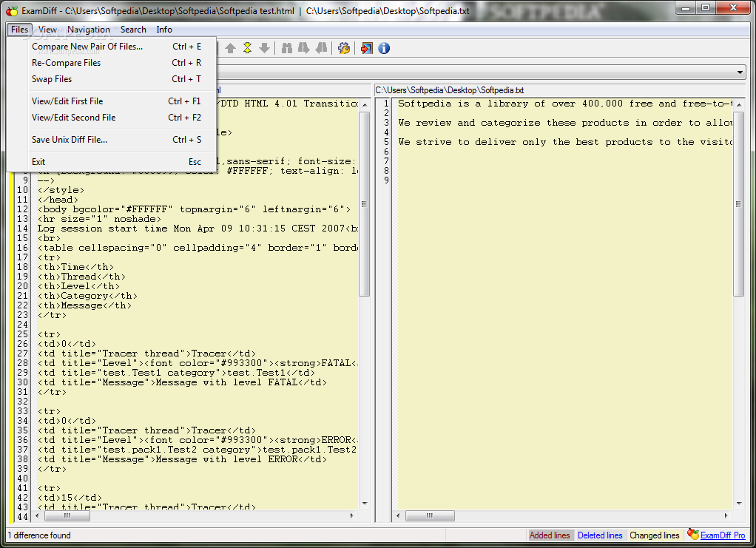Click the '1 difference found' status text

click(x=39, y=535)
